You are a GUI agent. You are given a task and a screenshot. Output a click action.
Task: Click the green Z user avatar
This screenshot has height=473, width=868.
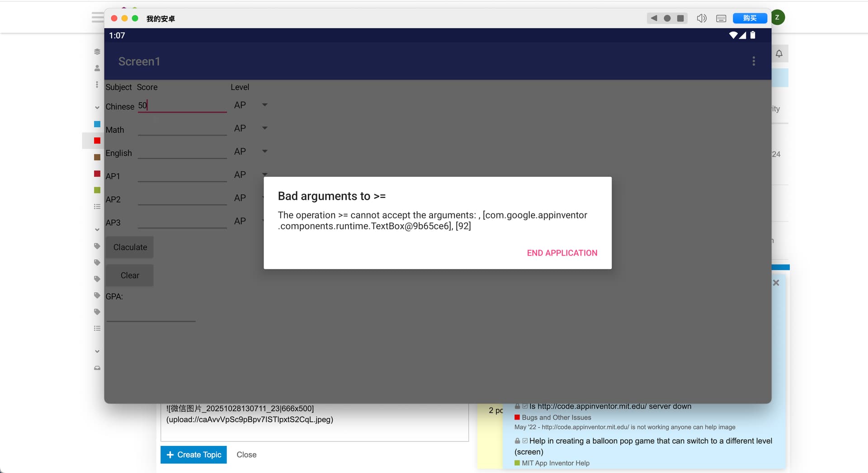pos(778,18)
